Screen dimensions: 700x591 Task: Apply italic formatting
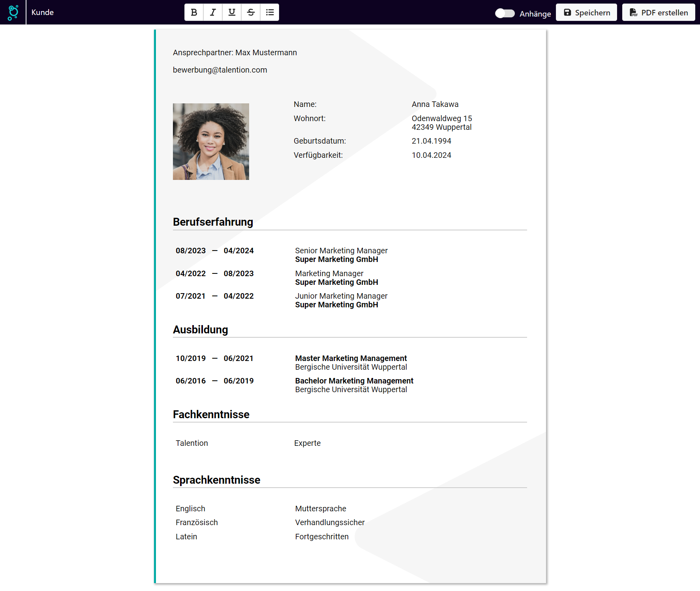[x=213, y=12]
